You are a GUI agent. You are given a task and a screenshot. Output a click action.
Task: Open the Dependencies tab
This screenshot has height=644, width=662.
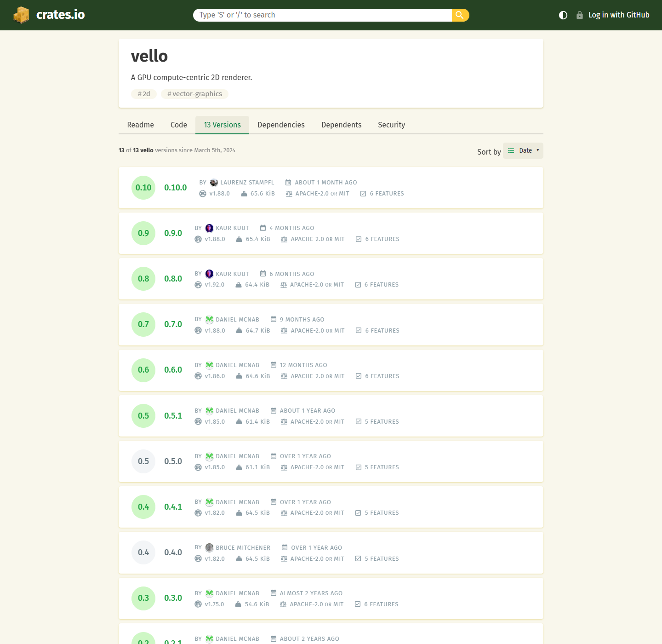281,125
